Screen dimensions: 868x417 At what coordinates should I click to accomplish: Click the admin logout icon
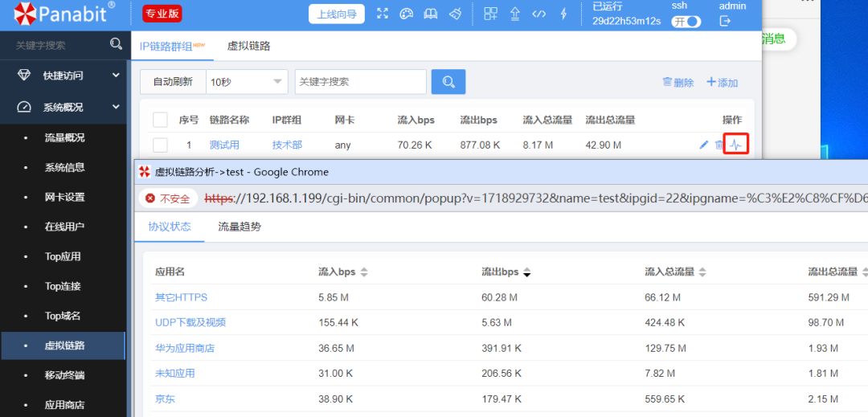(725, 22)
